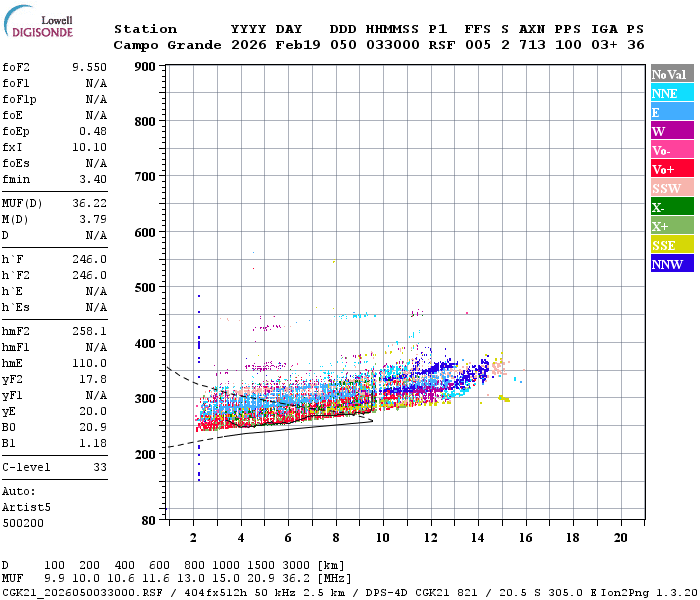Click the Vo- pink legend entry

coord(672,150)
